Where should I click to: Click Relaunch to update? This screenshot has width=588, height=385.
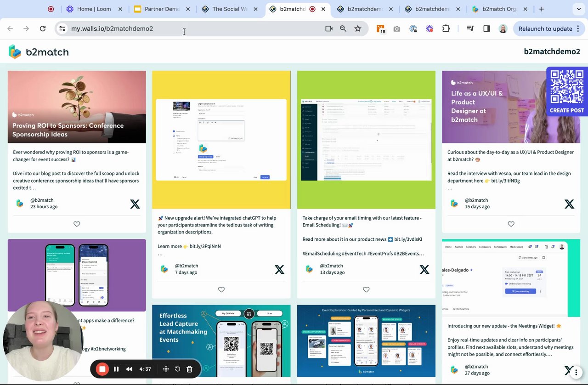pyautogui.click(x=545, y=28)
